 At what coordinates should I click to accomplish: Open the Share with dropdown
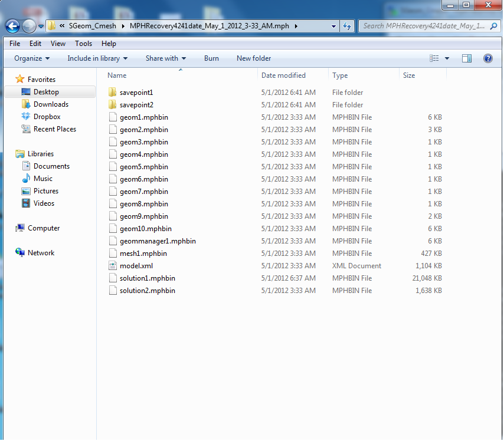(165, 58)
